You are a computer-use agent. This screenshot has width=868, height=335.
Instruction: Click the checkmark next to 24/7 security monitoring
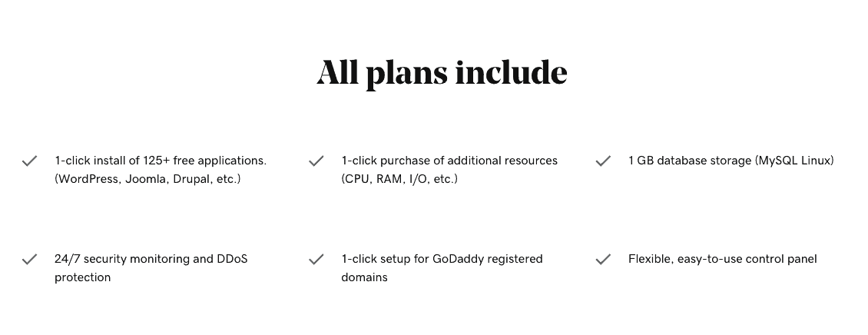[29, 259]
